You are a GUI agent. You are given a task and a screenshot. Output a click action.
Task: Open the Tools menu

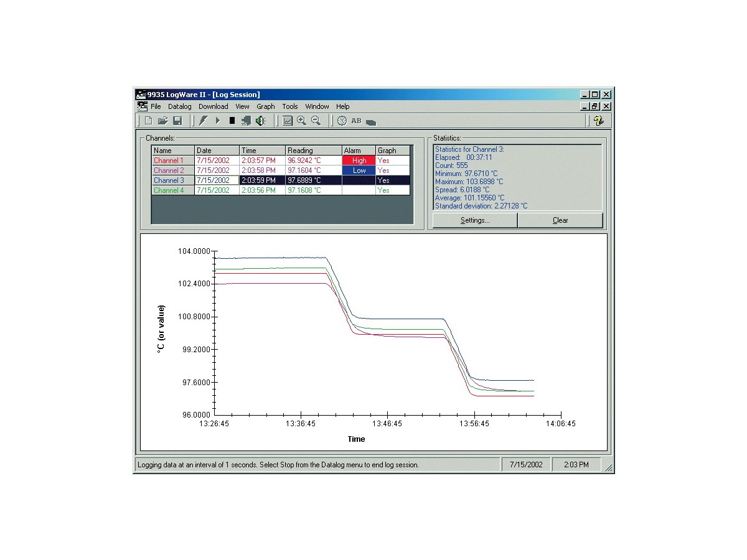pos(290,106)
